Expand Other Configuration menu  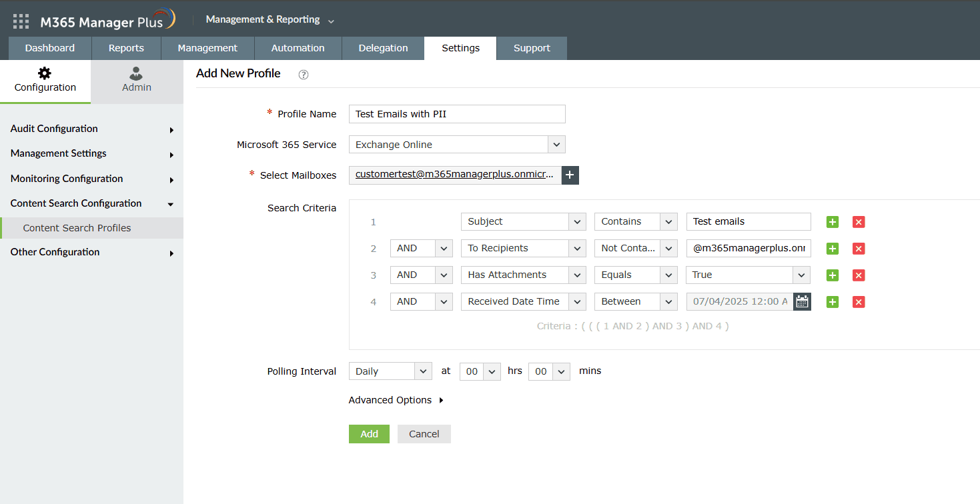pyautogui.click(x=91, y=252)
